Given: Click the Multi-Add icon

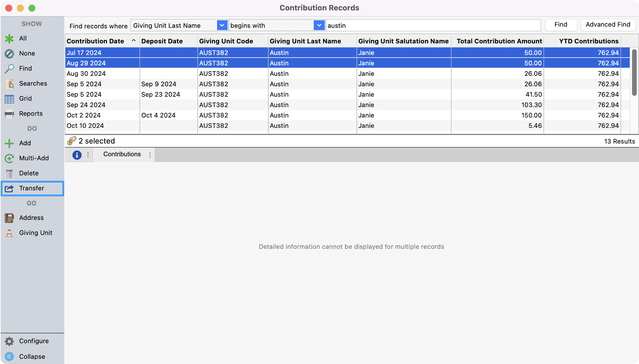Looking at the screenshot, I should click(x=9, y=158).
